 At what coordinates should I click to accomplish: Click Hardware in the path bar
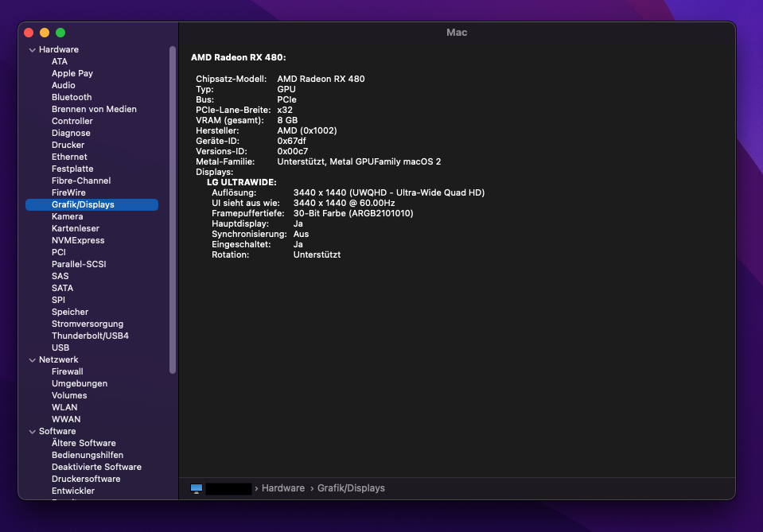pos(282,488)
